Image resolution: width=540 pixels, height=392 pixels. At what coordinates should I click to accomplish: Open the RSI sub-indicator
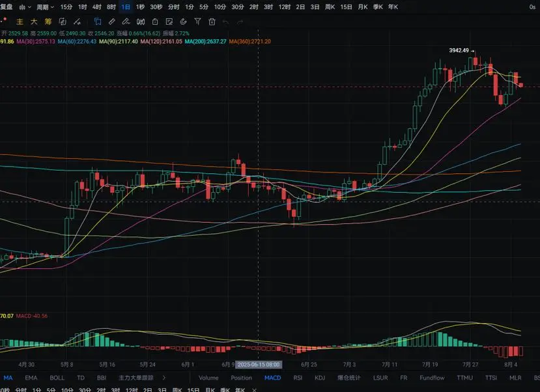click(x=298, y=378)
